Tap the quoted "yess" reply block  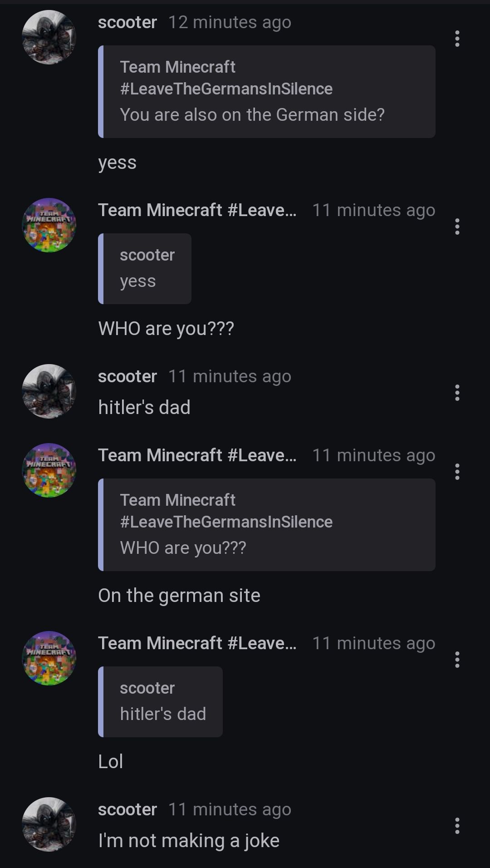pyautogui.click(x=145, y=269)
